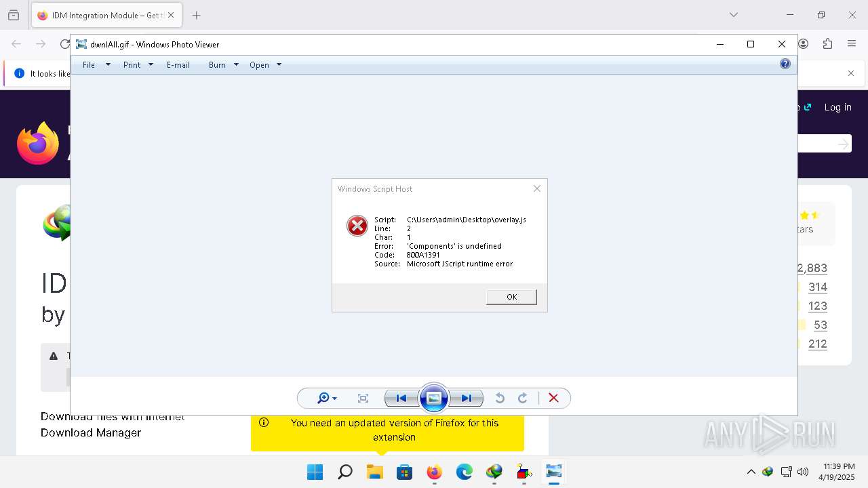Click Log in on add-ons page
Screen dimensions: 868x488
(x=837, y=107)
